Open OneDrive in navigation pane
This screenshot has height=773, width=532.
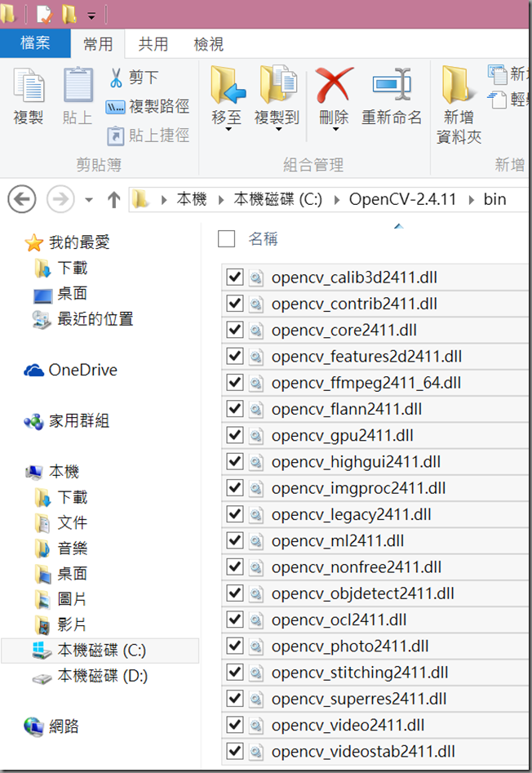coord(70,370)
